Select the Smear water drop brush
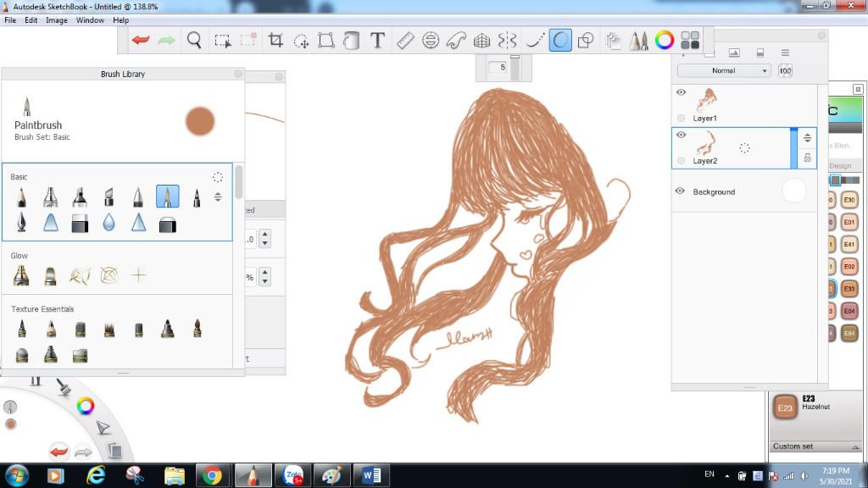The width and height of the screenshot is (868, 488). [x=109, y=223]
